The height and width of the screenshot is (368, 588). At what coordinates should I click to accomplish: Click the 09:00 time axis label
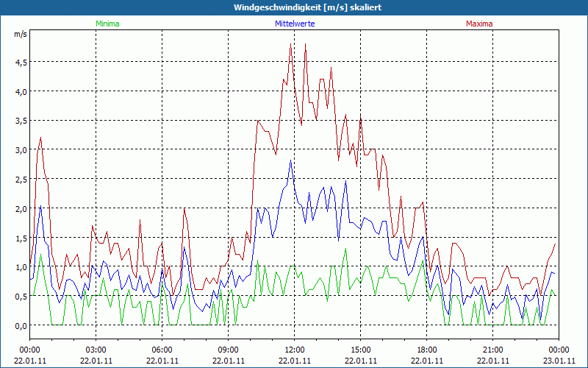tap(229, 350)
